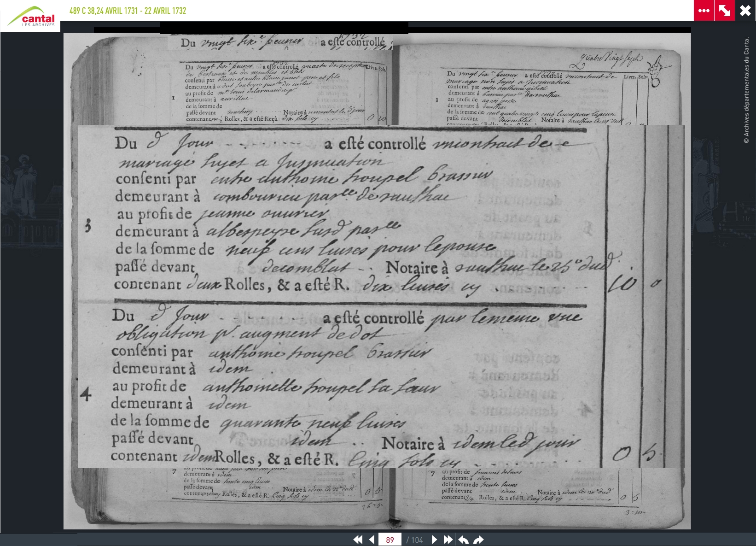This screenshot has width=756, height=546.
Task: Go to the next page
Action: click(x=434, y=540)
